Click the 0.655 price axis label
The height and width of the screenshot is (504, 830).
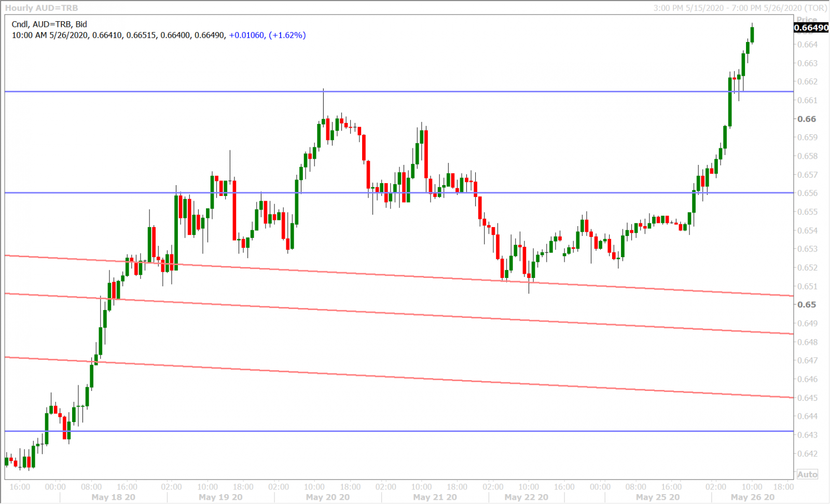[808, 212]
